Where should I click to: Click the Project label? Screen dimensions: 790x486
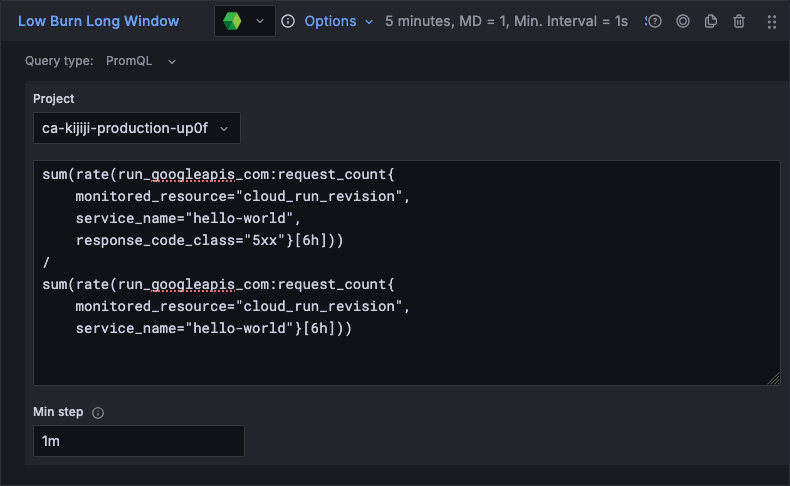pyautogui.click(x=54, y=99)
